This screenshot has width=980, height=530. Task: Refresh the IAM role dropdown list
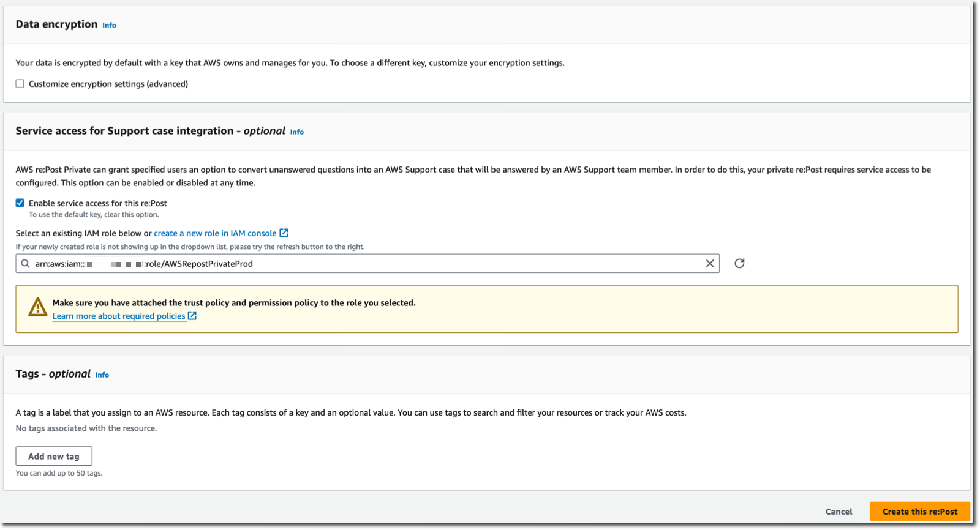click(x=740, y=263)
